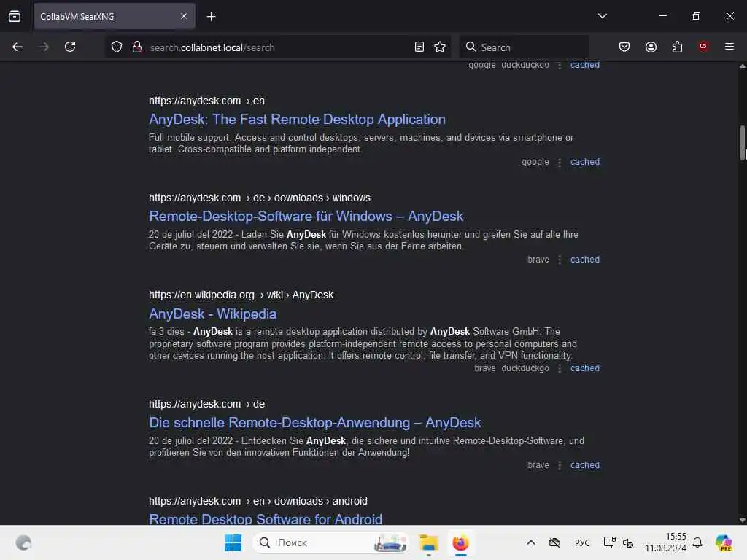
Task: Open Copilot preview icon in taskbar
Action: [724, 542]
